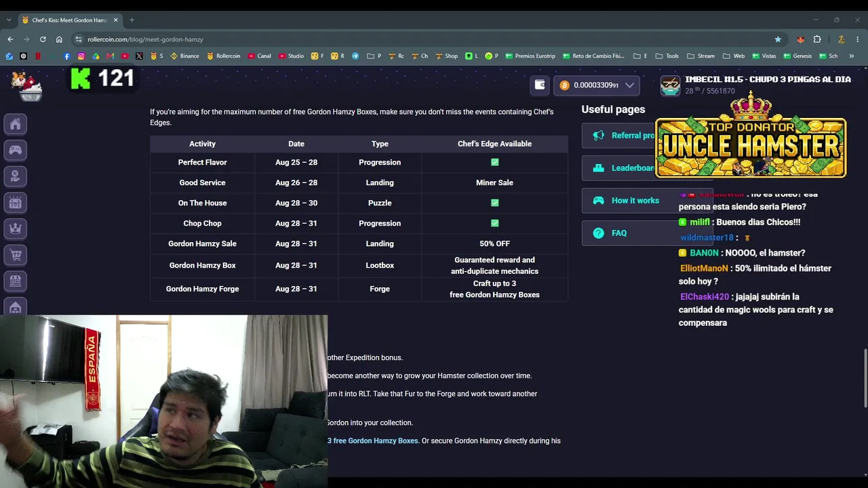Image resolution: width=868 pixels, height=488 pixels.
Task: Open the Vistas bookmark
Action: (764, 56)
